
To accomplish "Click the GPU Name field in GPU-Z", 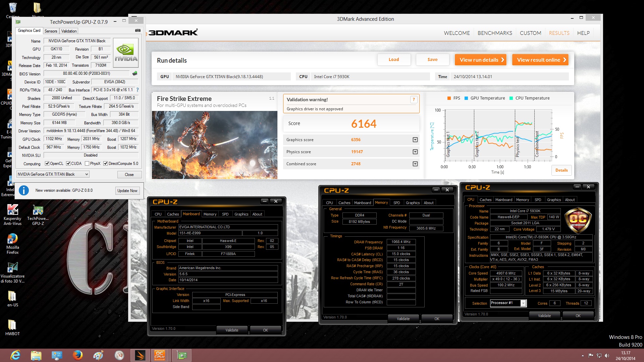I will [x=77, y=41].
